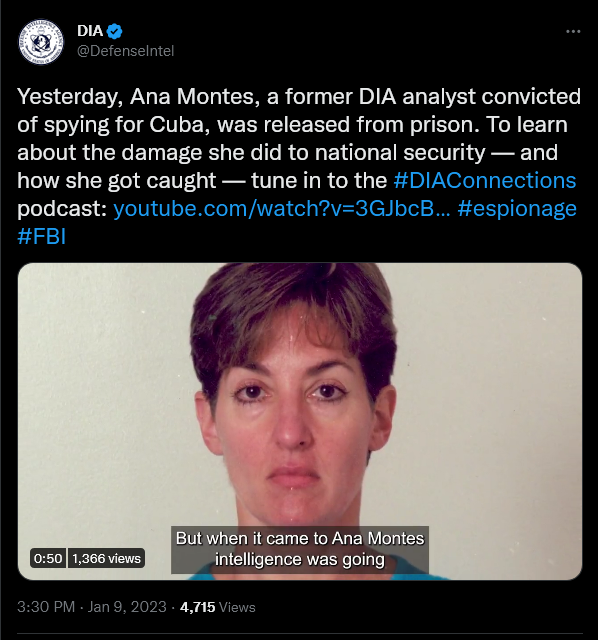View the 4,715 Views count
Image resolution: width=598 pixels, height=640 pixels.
(218, 607)
